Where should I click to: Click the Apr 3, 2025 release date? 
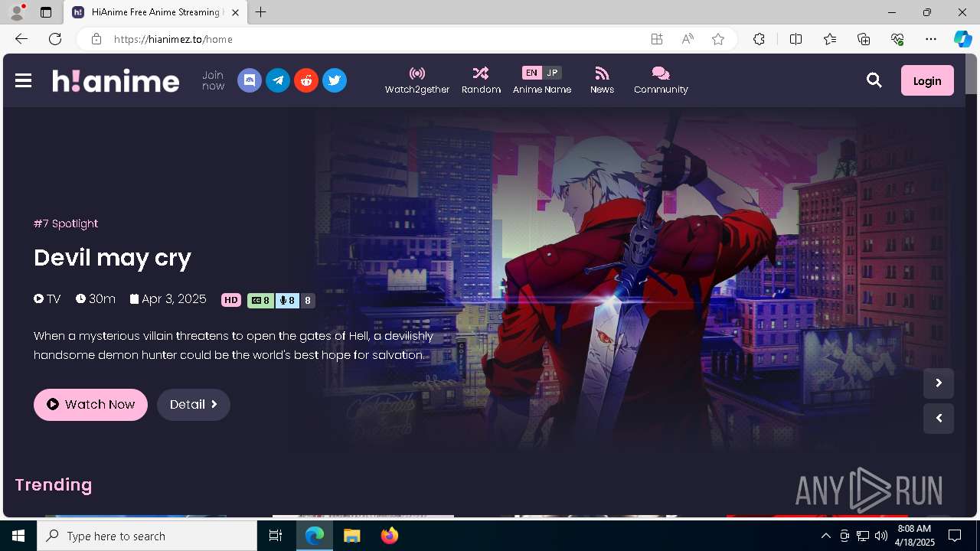click(x=168, y=299)
